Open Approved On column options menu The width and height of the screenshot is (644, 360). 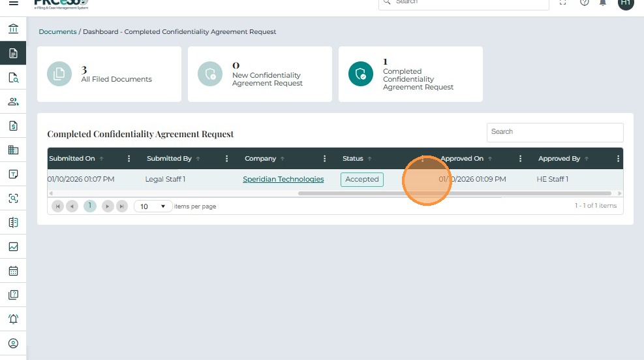pyautogui.click(x=521, y=158)
